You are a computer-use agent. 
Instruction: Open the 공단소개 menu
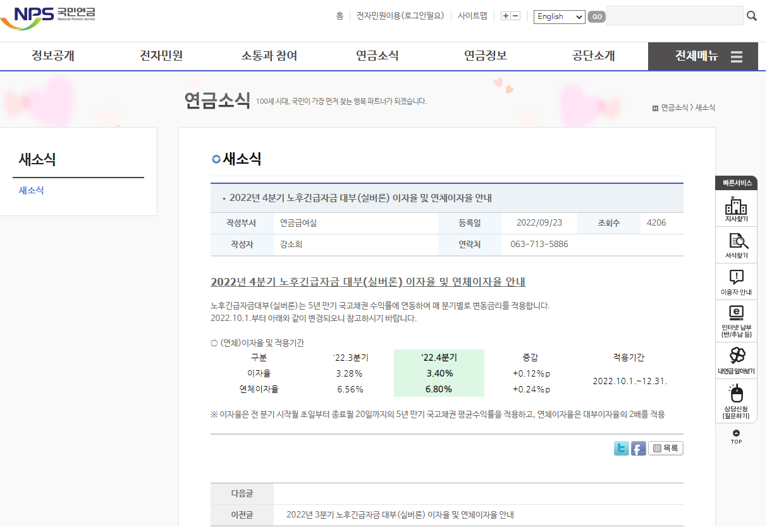pyautogui.click(x=592, y=56)
